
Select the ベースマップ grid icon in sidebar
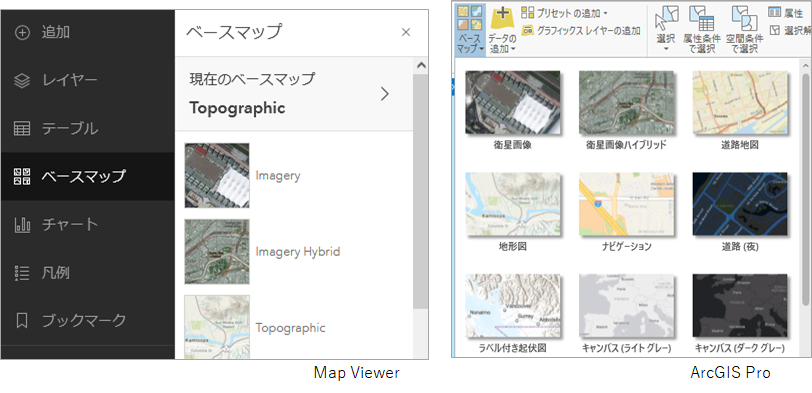[22, 177]
